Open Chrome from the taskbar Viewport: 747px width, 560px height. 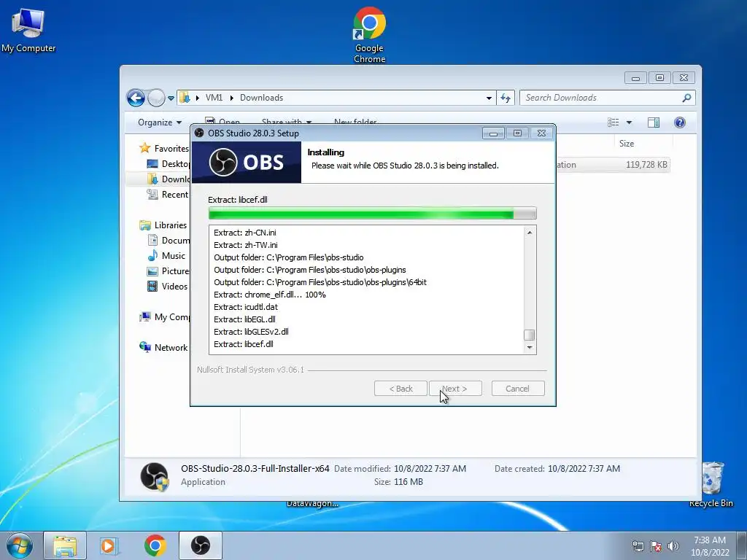coord(155,545)
